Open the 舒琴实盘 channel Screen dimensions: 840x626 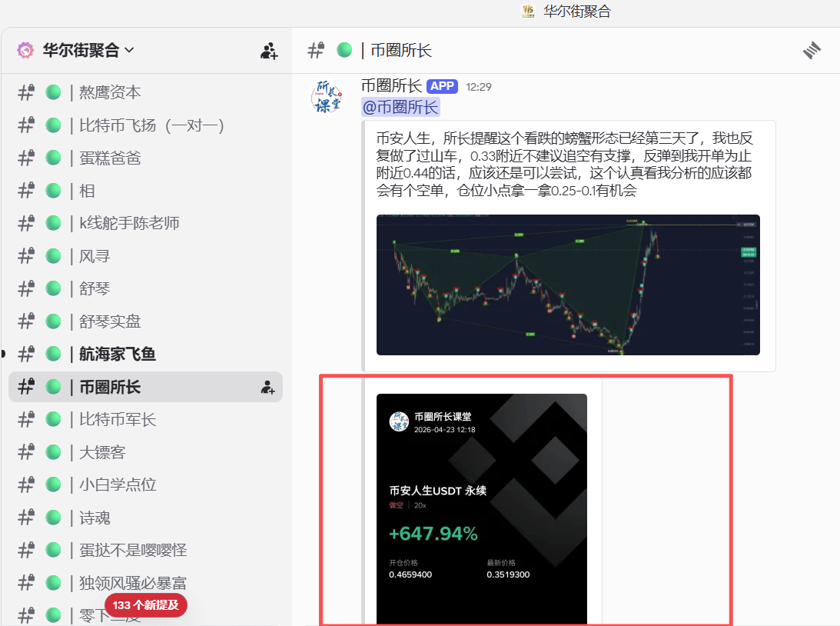point(146,321)
